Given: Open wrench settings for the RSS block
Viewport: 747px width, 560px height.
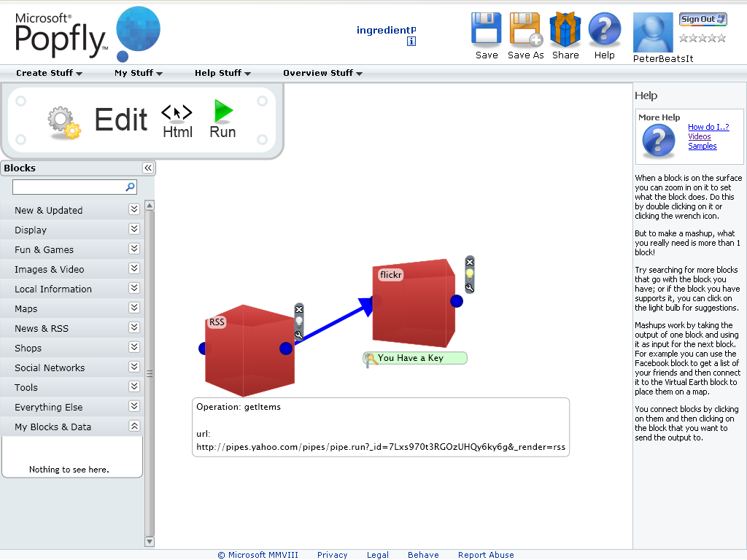Looking at the screenshot, I should click(x=298, y=335).
